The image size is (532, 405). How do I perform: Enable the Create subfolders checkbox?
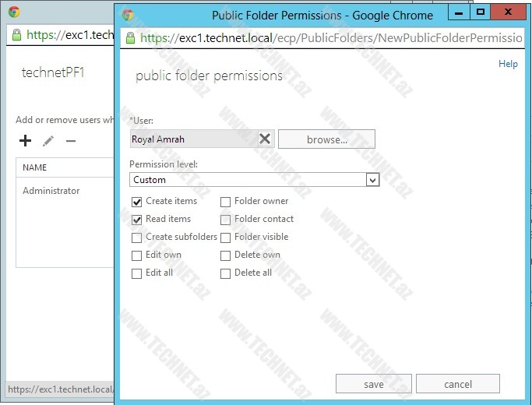tap(137, 238)
